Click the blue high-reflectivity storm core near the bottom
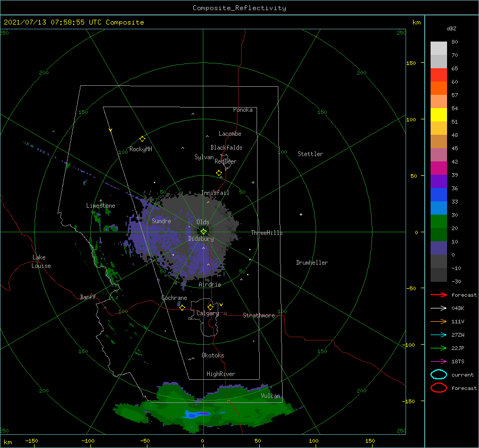479x448 pixels. 196,414
